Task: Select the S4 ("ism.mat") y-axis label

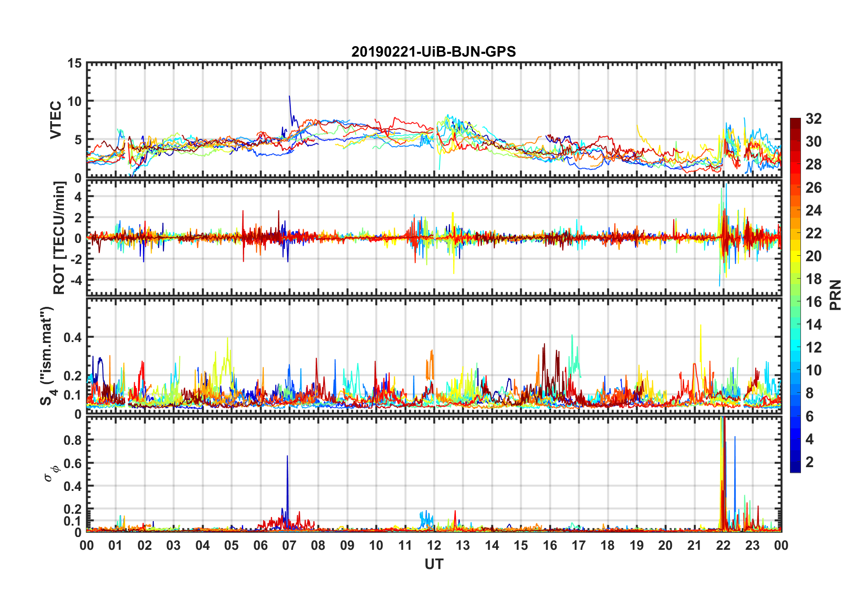Action: click(x=47, y=356)
